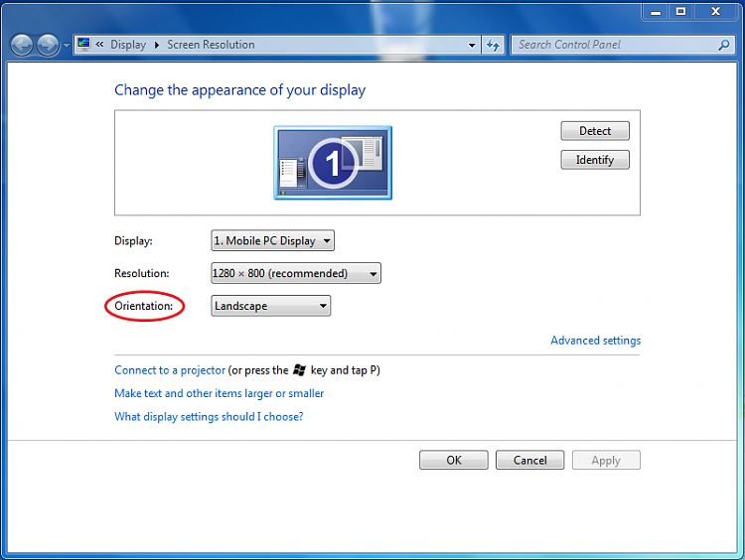Click the Identify button
Viewport: 745px width, 560px height.
coord(595,160)
